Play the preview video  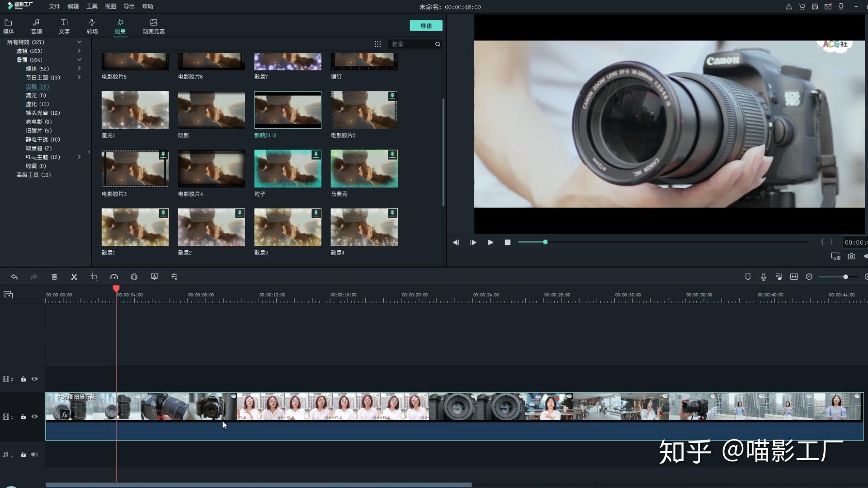491,243
